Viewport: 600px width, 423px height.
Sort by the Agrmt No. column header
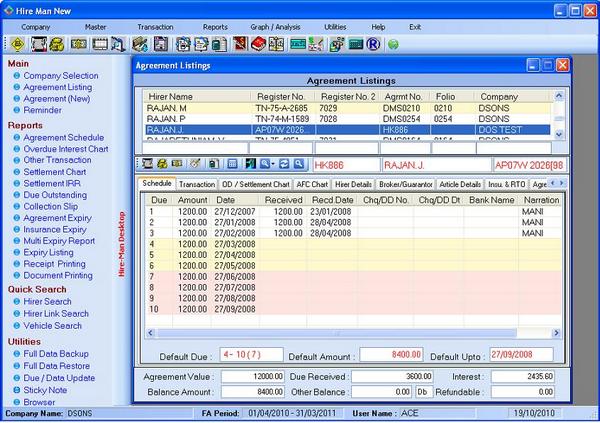coord(403,97)
